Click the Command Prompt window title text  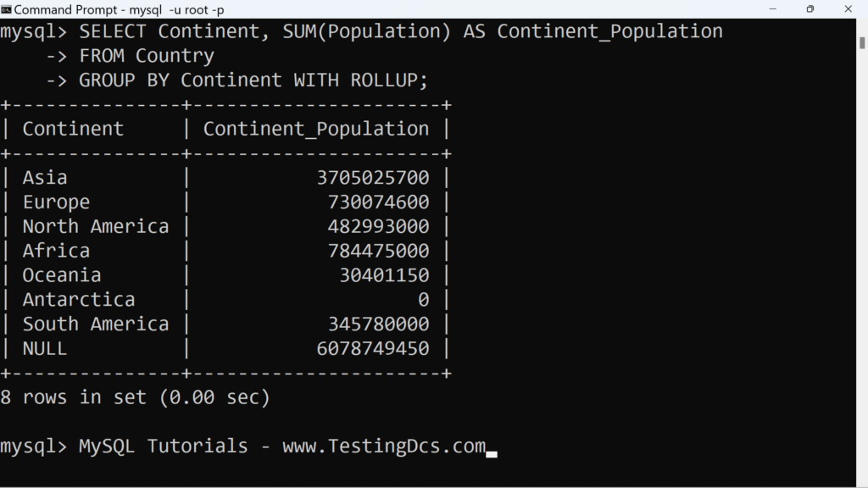click(x=119, y=9)
